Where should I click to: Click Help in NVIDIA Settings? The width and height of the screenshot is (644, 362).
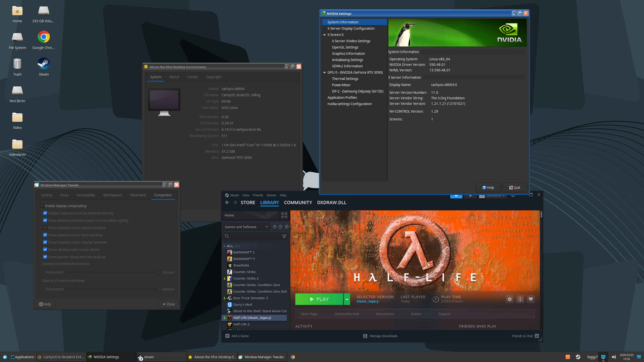pyautogui.click(x=488, y=188)
